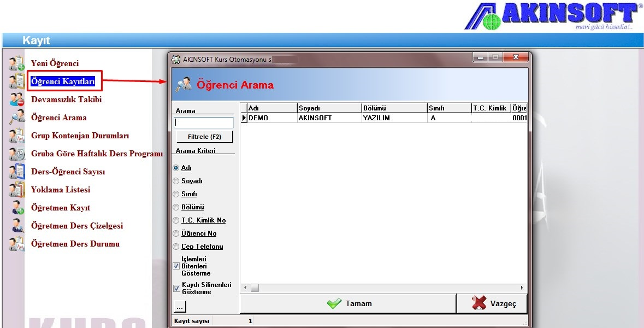Open Ders-Öğrenci Sayısı
Screen dimensions: 644x328
click(x=68, y=172)
